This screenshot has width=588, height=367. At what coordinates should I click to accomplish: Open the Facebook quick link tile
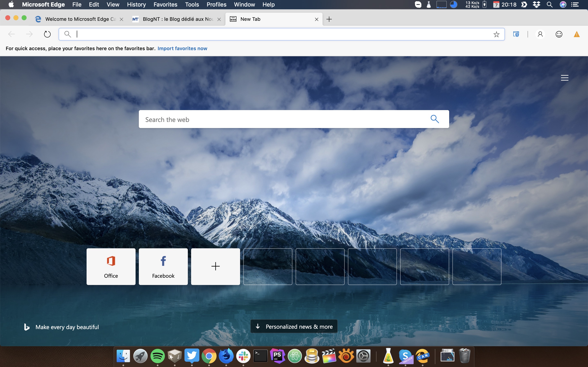coord(163,266)
